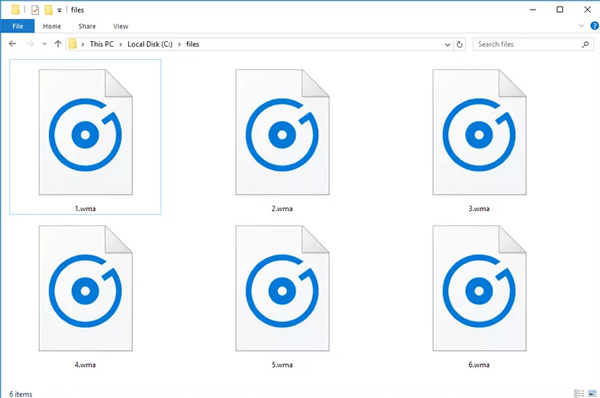The width and height of the screenshot is (600, 398).
Task: Click the Search files input box
Action: pyautogui.click(x=528, y=44)
